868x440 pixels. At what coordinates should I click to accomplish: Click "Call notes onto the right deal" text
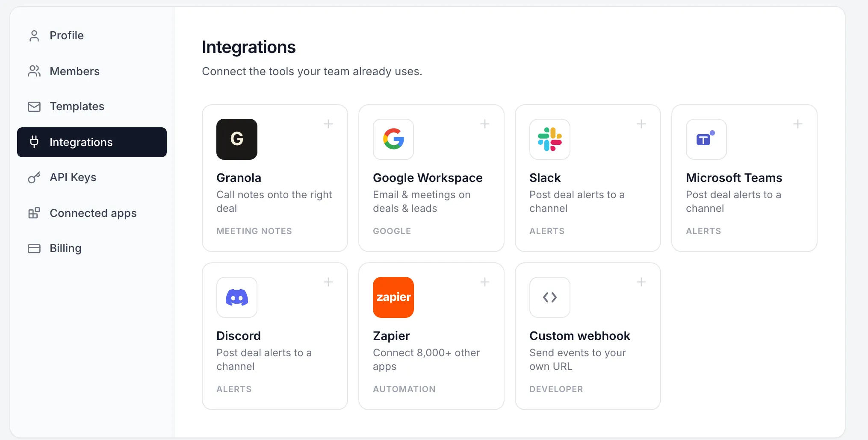tap(274, 202)
